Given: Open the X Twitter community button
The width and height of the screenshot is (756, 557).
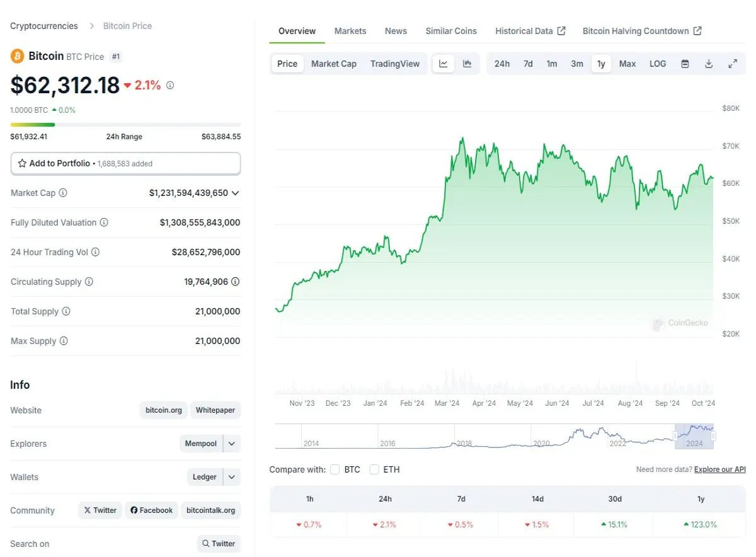Looking at the screenshot, I should point(100,510).
